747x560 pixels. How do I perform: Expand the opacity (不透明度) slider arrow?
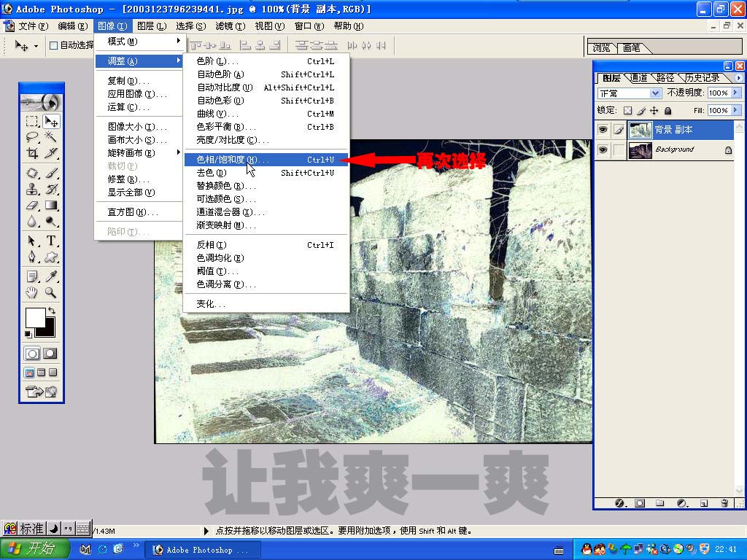(735, 93)
